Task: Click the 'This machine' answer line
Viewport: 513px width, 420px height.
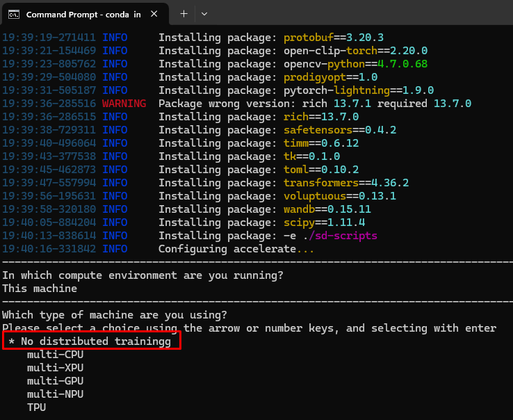Action: (x=40, y=289)
